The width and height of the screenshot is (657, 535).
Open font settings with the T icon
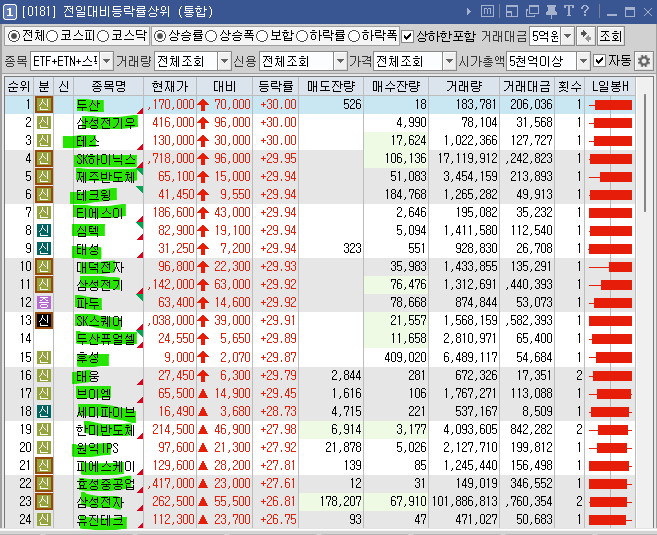point(569,11)
